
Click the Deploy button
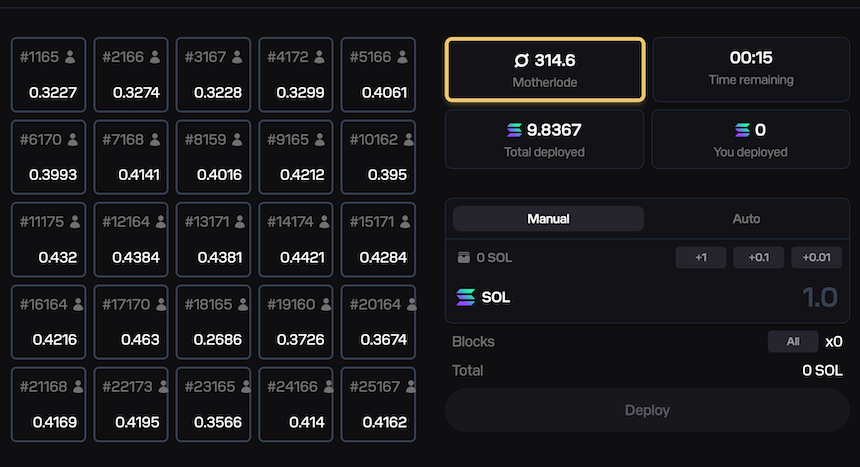(647, 410)
